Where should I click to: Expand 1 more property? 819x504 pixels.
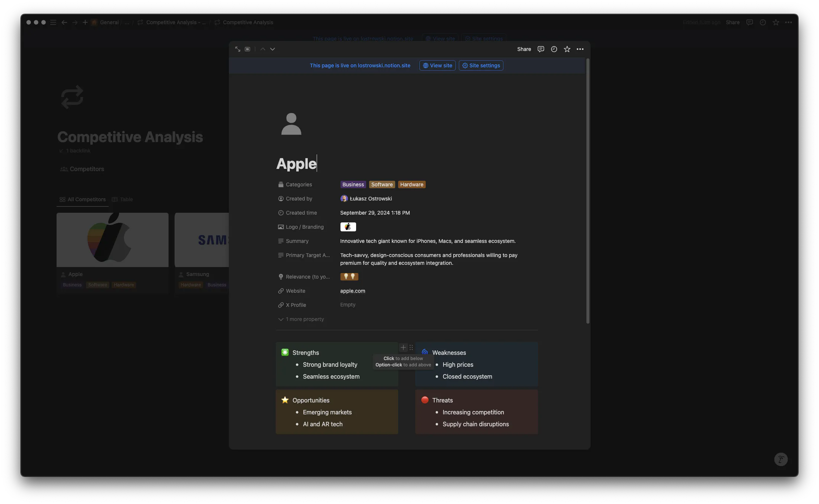point(301,319)
